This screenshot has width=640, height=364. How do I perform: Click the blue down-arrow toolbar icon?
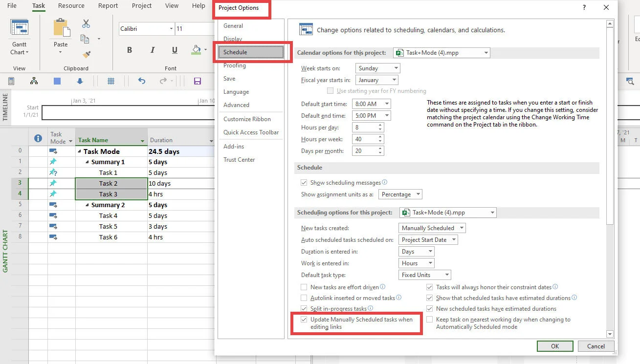(x=80, y=81)
